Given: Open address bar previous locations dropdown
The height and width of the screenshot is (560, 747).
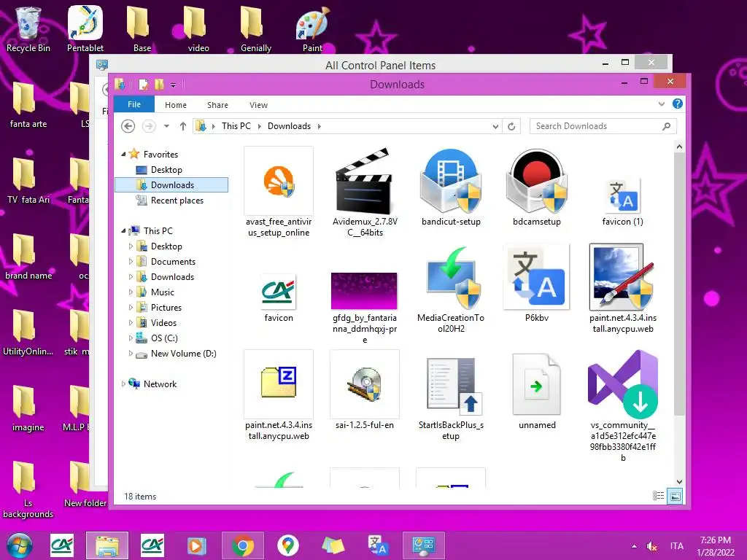Looking at the screenshot, I should pos(495,126).
